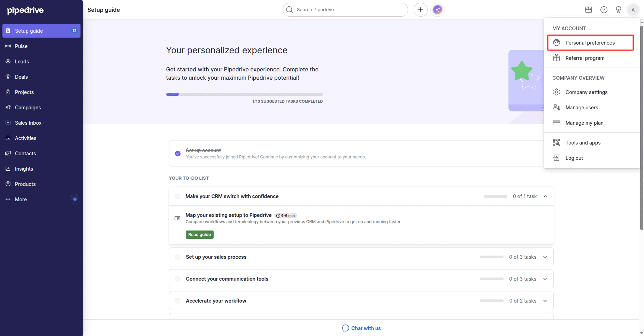Image resolution: width=644 pixels, height=336 pixels.
Task: Go to Leads section
Action: tap(41, 61)
